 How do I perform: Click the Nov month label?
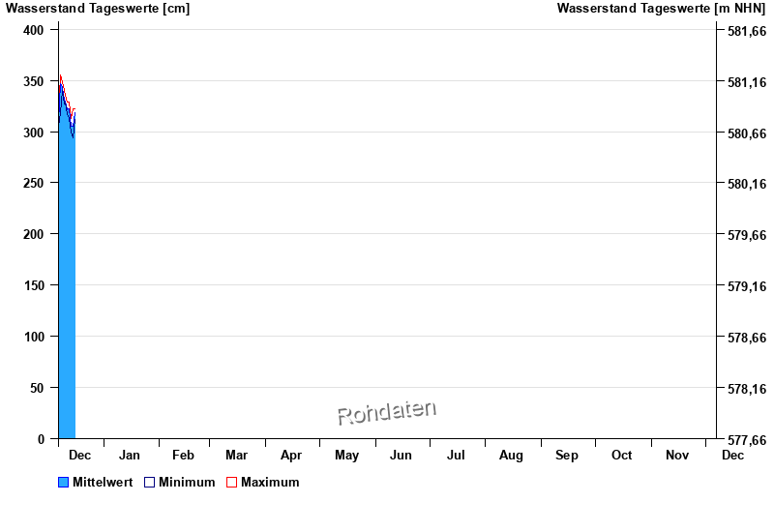coord(677,456)
